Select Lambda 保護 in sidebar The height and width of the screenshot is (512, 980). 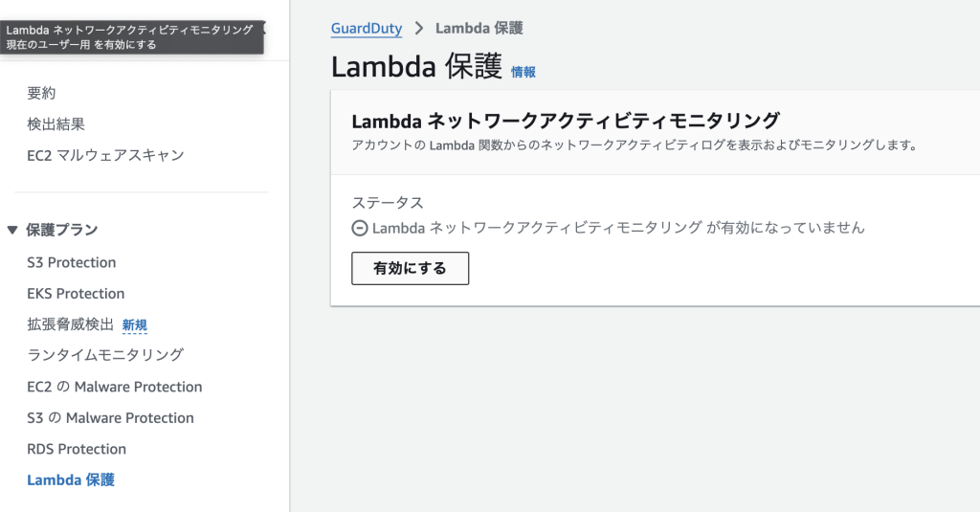pos(71,480)
